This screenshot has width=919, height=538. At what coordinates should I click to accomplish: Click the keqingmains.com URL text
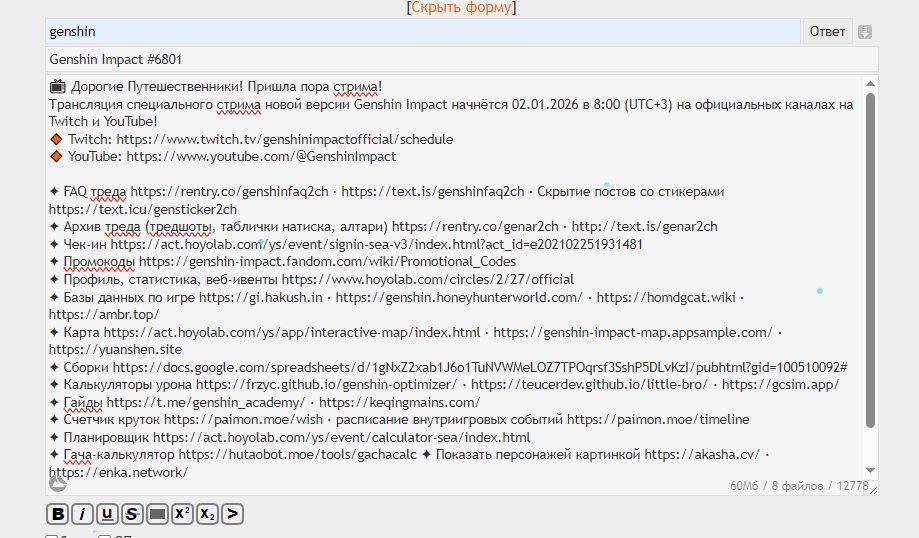[x=400, y=403]
